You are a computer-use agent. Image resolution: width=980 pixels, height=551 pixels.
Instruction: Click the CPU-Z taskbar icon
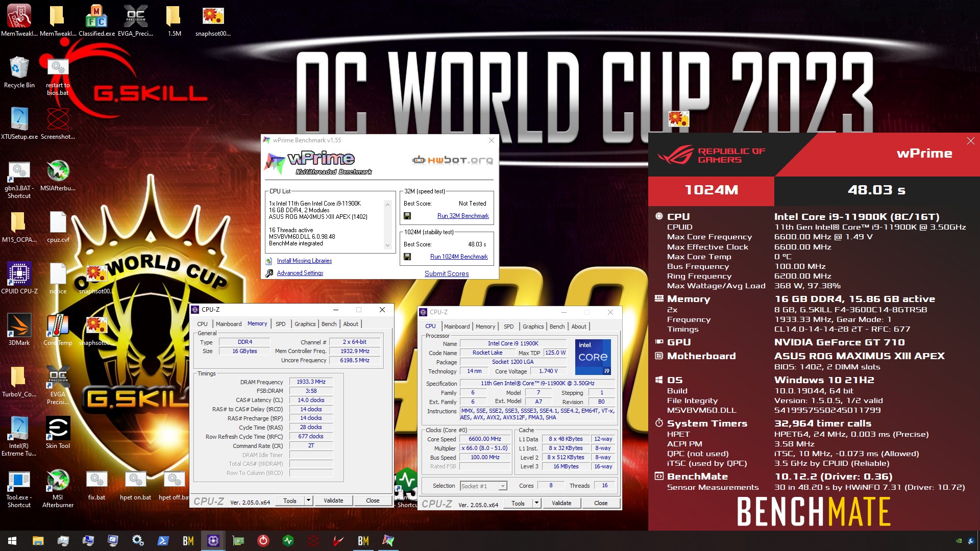pyautogui.click(x=213, y=541)
